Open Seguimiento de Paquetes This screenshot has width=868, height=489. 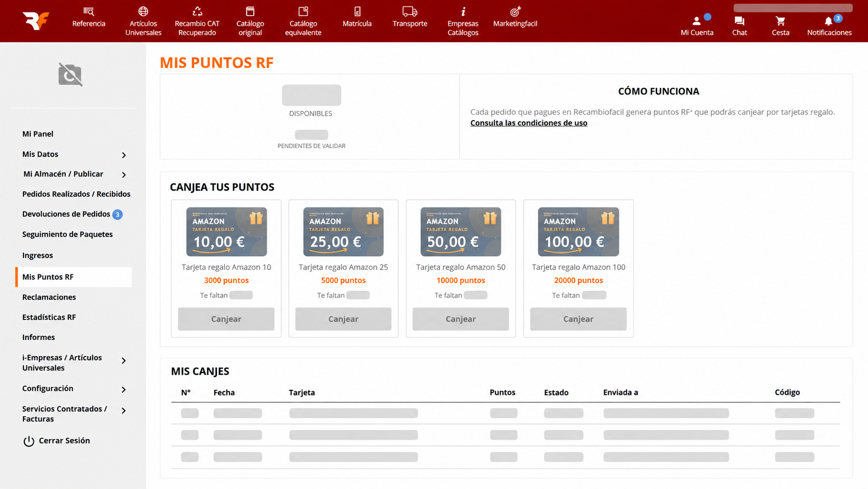(x=67, y=234)
